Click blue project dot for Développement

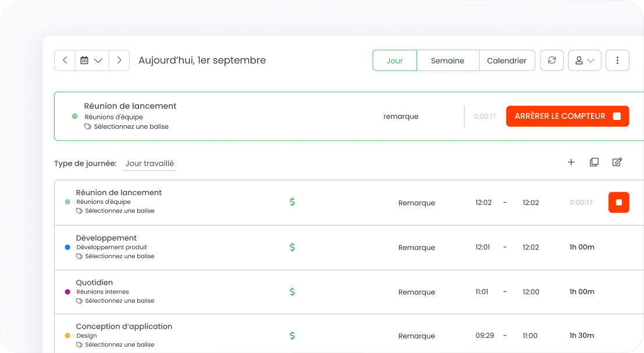coord(67,247)
